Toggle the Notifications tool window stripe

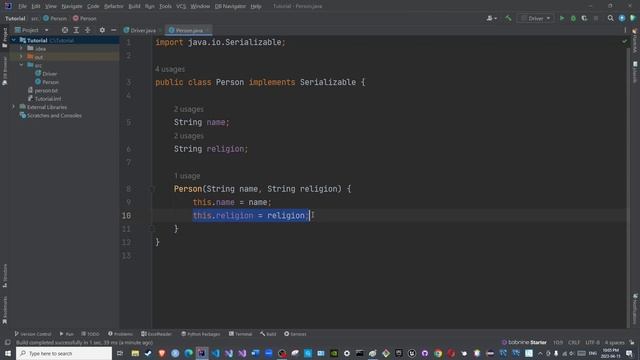[x=635, y=309]
